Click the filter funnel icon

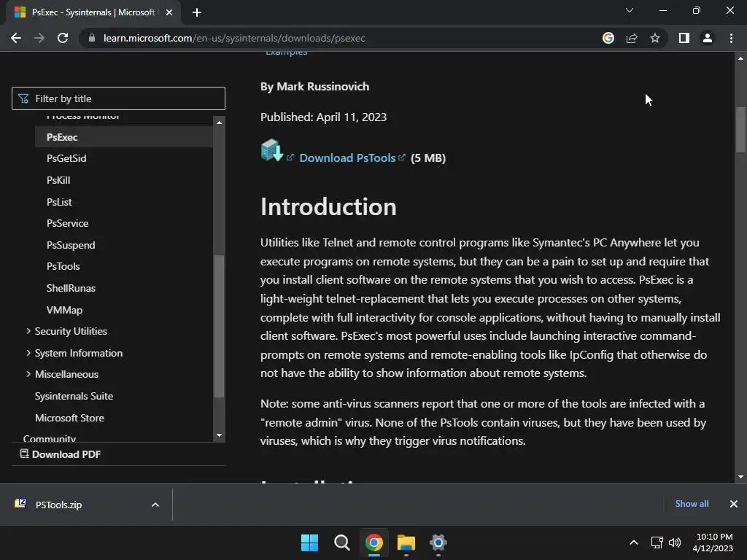pyautogui.click(x=23, y=98)
